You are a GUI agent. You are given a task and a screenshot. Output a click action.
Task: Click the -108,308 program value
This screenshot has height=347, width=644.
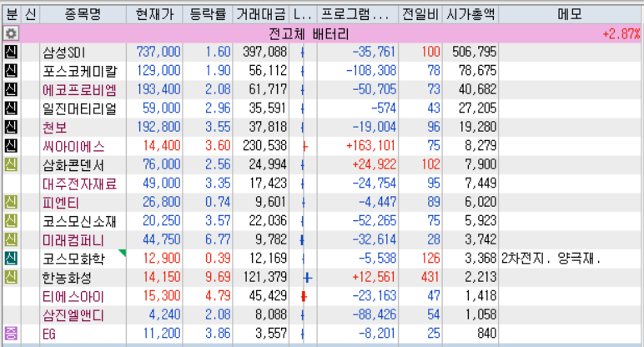371,71
